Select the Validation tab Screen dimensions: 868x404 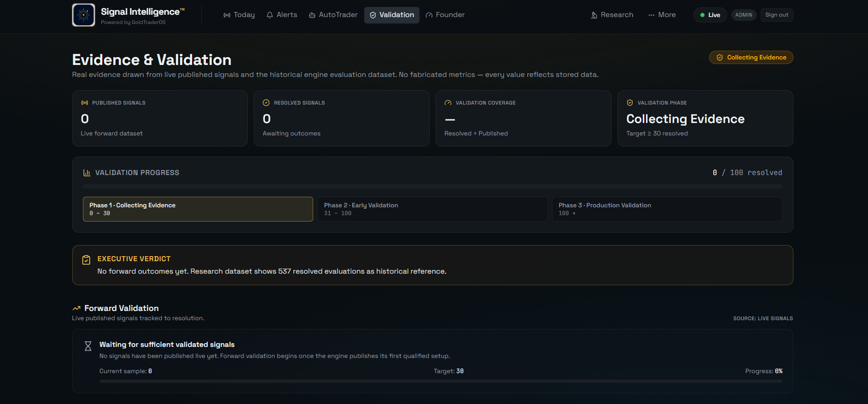point(392,15)
